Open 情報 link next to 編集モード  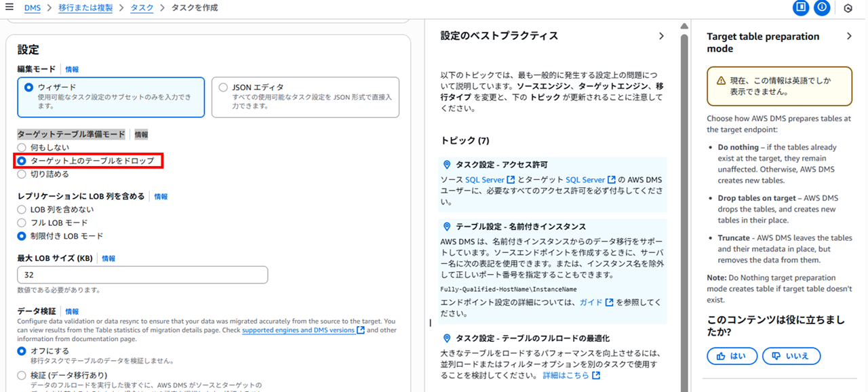pyautogui.click(x=72, y=69)
